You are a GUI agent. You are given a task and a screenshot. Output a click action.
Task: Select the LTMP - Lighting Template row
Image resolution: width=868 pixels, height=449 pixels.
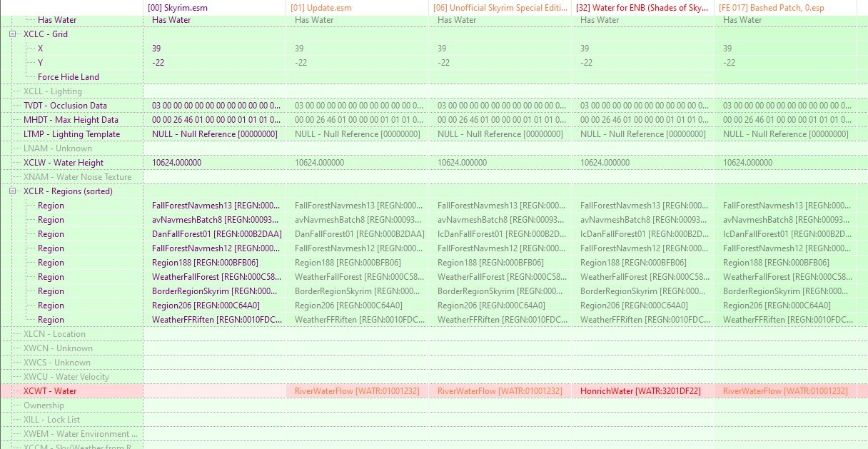click(71, 134)
